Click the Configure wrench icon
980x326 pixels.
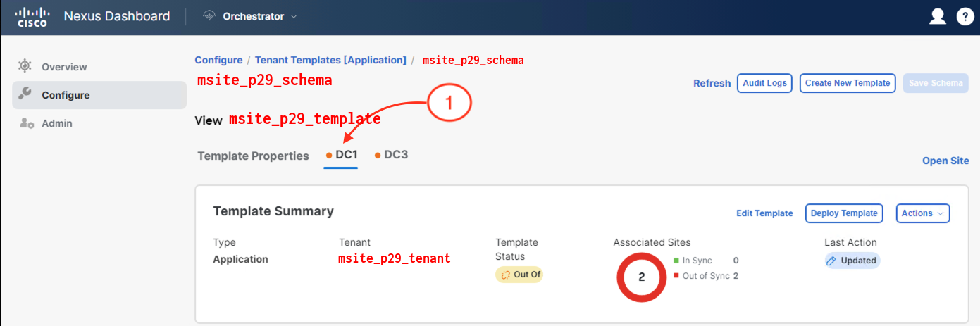(25, 94)
